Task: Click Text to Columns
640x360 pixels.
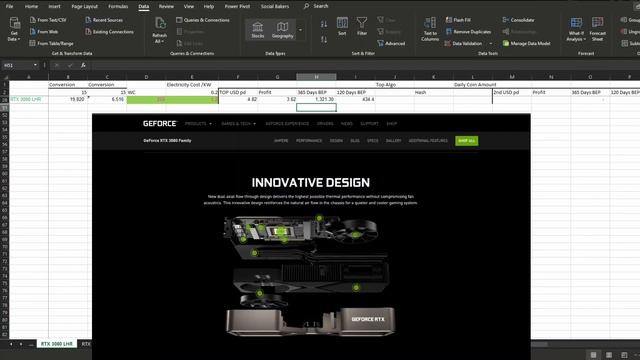Action: (x=430, y=29)
